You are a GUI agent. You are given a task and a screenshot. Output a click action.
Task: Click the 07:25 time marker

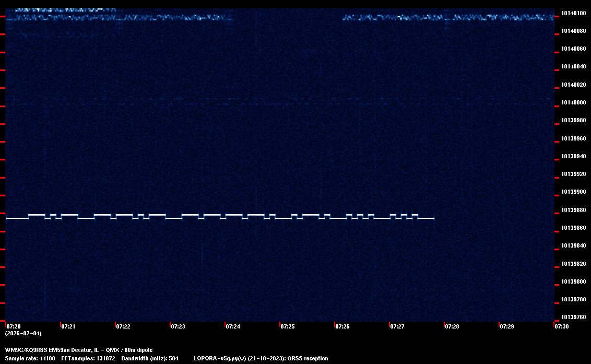287,326
